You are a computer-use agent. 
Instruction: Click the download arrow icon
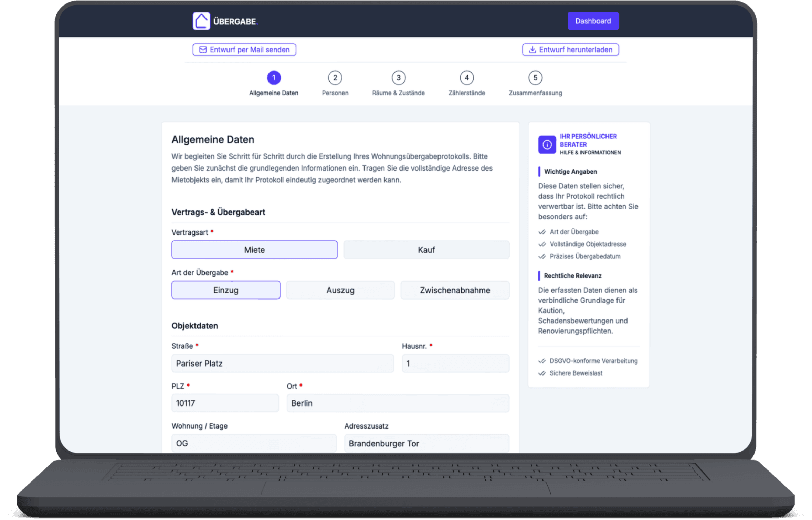click(532, 50)
